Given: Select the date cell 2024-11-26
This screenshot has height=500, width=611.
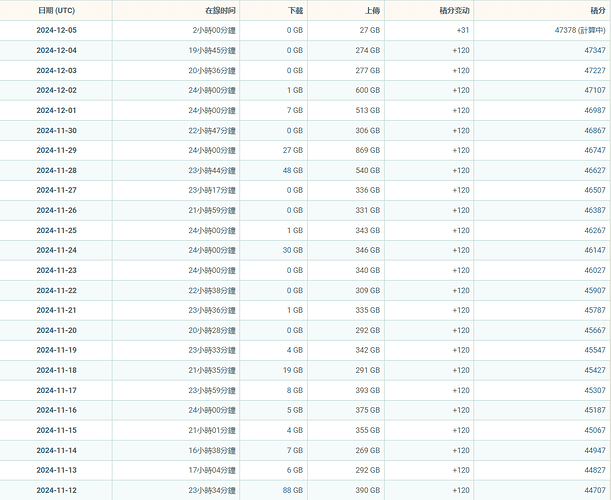Looking at the screenshot, I should coord(57,210).
